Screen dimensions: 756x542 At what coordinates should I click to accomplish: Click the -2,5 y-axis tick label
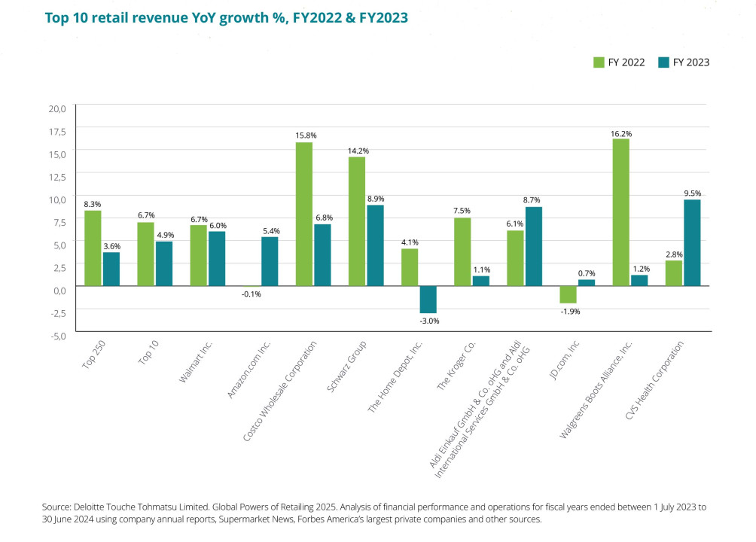[x=58, y=313]
